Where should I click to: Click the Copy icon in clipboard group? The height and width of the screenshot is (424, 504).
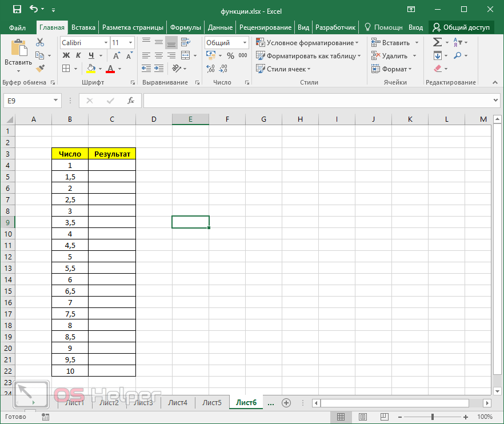[40, 55]
